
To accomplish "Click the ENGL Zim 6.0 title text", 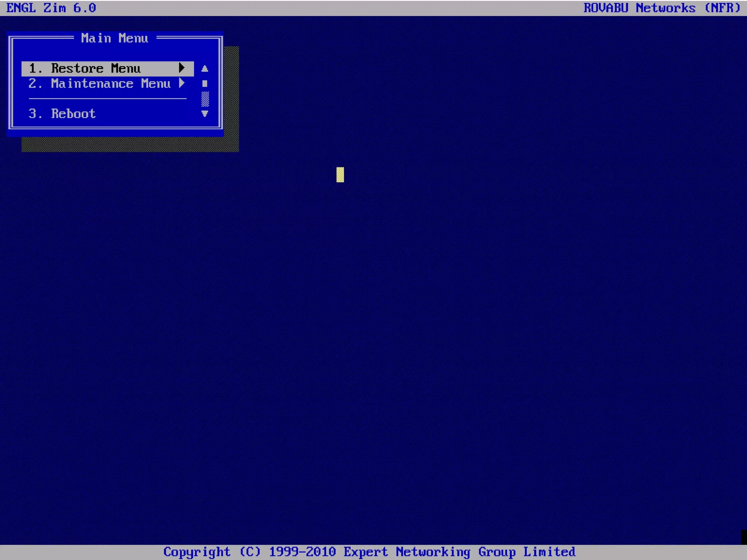I will point(51,8).
